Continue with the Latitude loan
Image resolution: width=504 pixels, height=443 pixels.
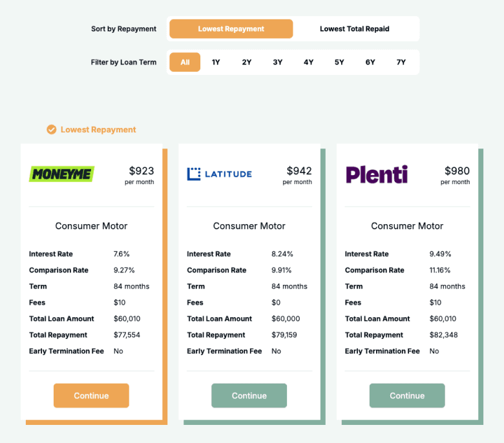click(249, 396)
